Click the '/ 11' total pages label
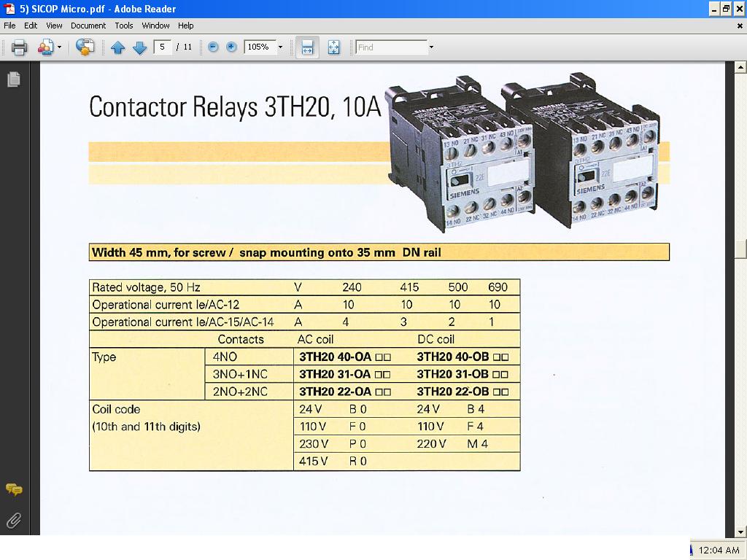Screen dimensions: 747x560 (x=184, y=47)
